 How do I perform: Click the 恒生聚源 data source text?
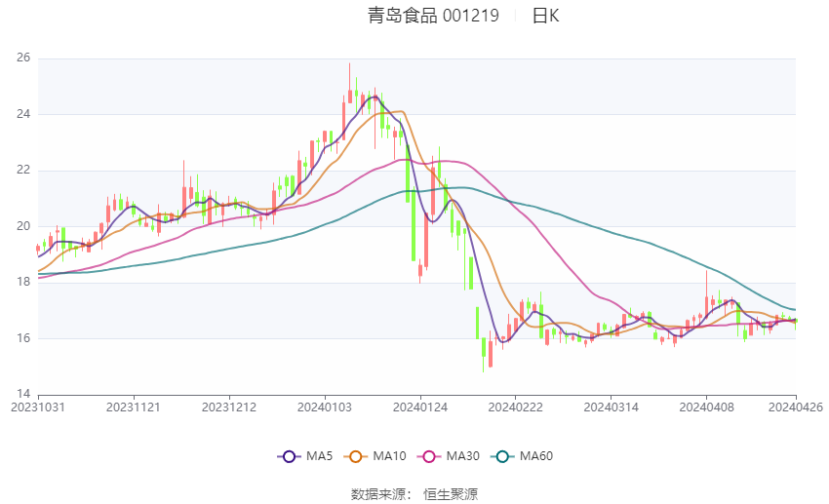click(x=451, y=494)
